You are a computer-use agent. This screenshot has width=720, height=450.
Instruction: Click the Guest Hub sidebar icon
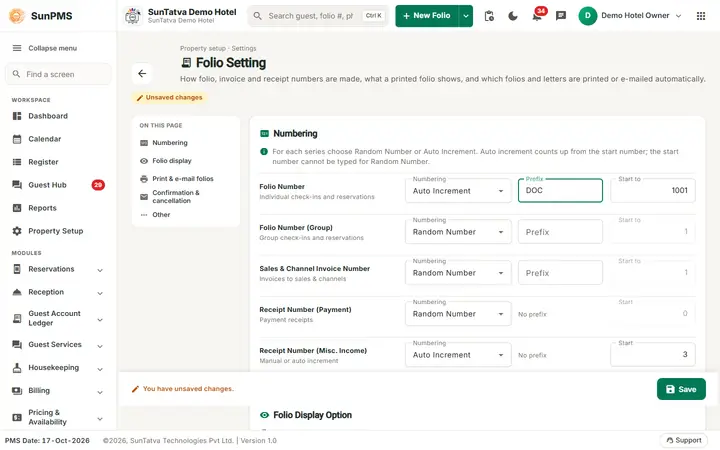pyautogui.click(x=17, y=185)
